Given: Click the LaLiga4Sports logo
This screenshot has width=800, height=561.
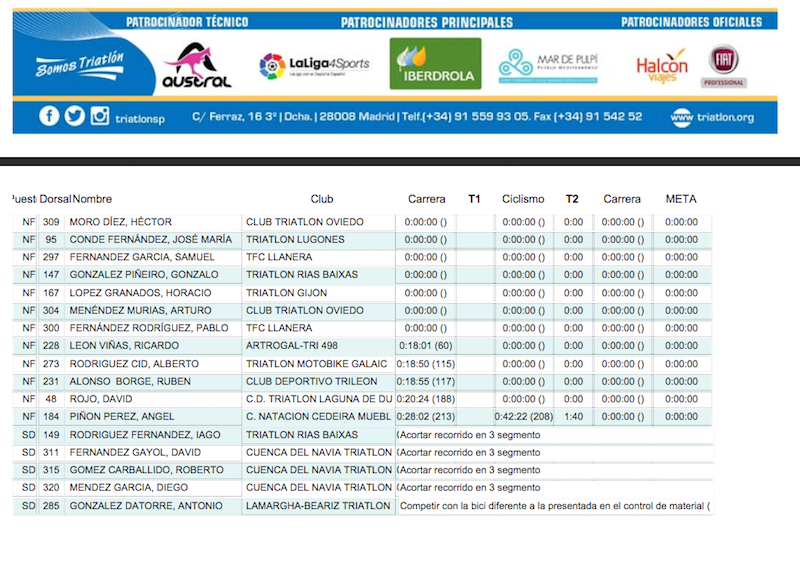Looking at the screenshot, I should [x=314, y=66].
